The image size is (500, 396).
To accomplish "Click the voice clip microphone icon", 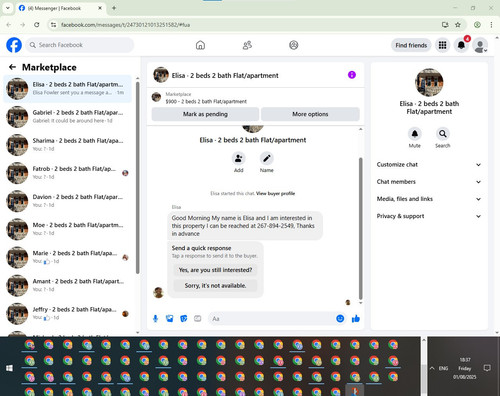I will click(155, 319).
